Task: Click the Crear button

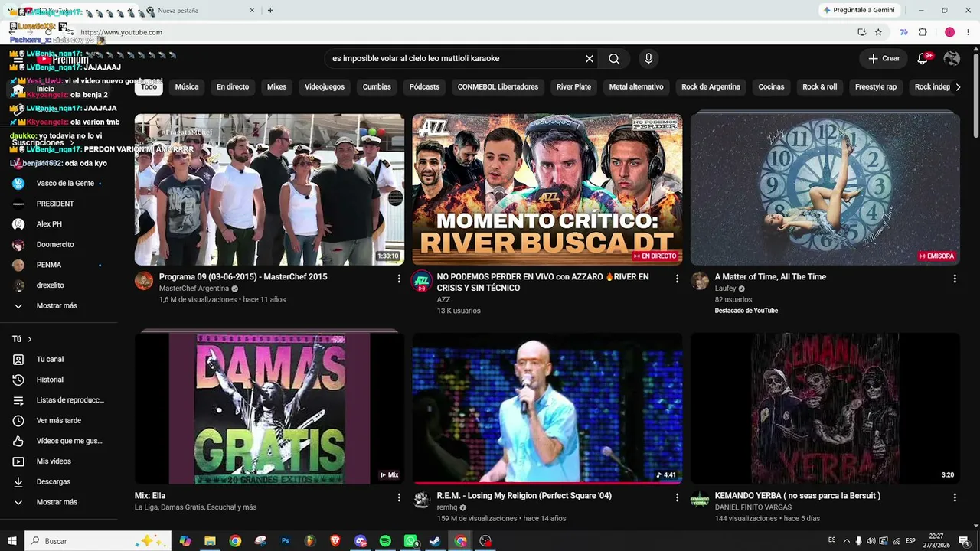Action: click(884, 59)
